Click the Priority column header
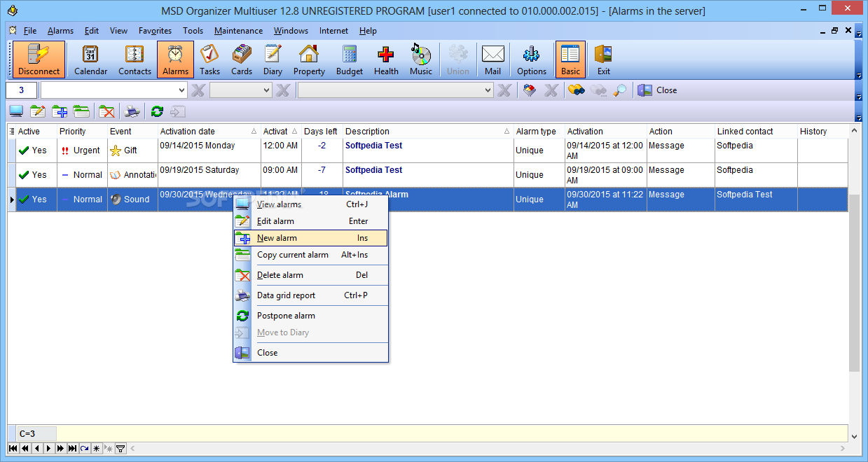Image resolution: width=868 pixels, height=462 pixels. pos(82,132)
